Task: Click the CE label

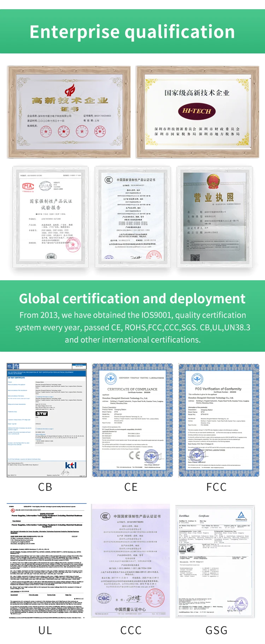Action: point(131,487)
